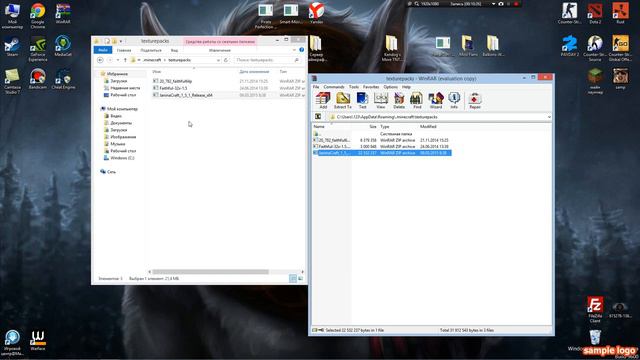
Task: Select highlighted IaniteCraft archive in WinRAR
Action: 382,153
